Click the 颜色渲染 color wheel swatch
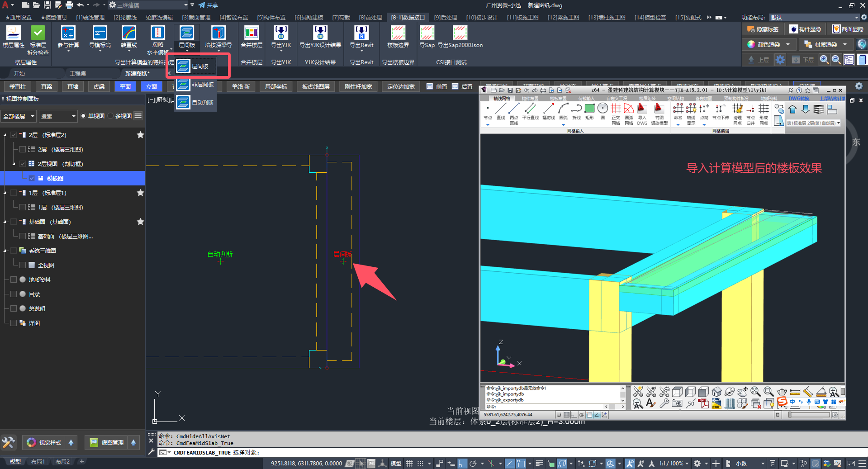 (x=751, y=44)
